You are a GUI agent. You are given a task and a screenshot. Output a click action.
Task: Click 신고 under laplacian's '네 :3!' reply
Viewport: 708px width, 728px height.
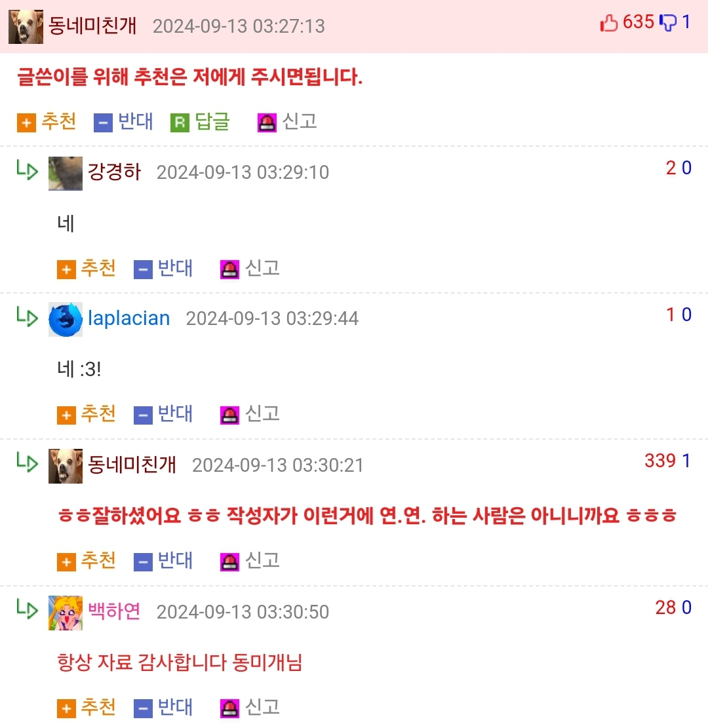[x=262, y=413]
